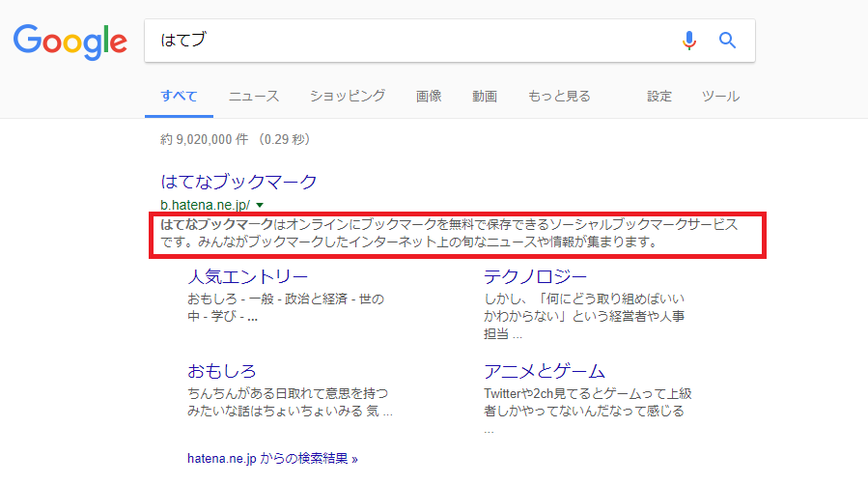The image size is (868, 484).
Task: Open the ショッピング tab
Action: [x=347, y=96]
